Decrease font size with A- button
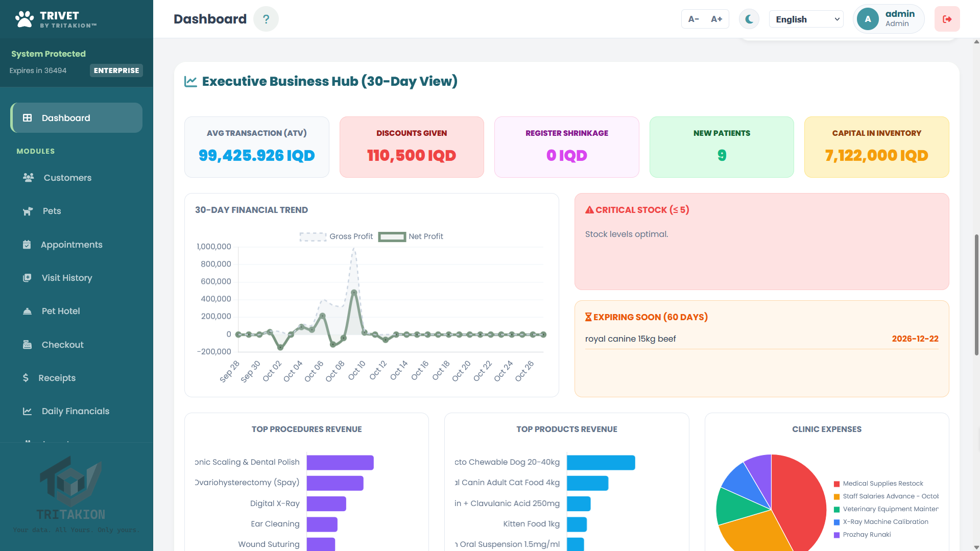Screen dimensions: 980x551 [x=693, y=19]
